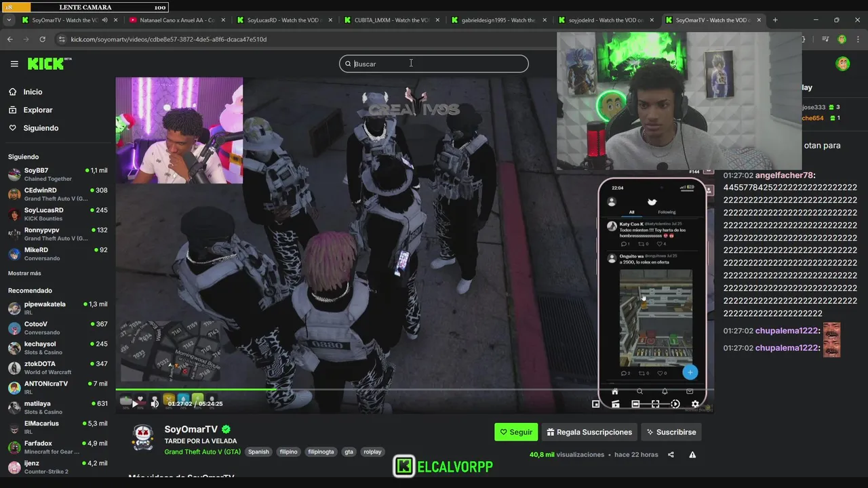Open CEdwinRD channel in followed list
The image size is (868, 488).
(x=58, y=195)
